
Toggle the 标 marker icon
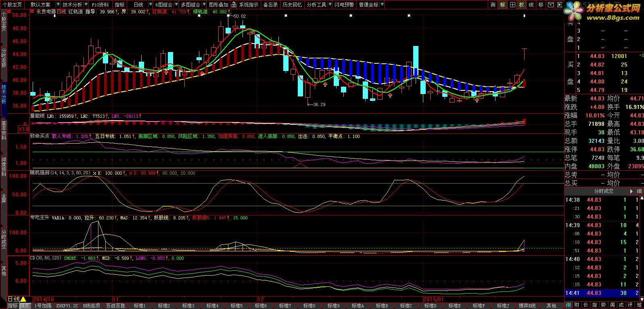(x=503, y=5)
